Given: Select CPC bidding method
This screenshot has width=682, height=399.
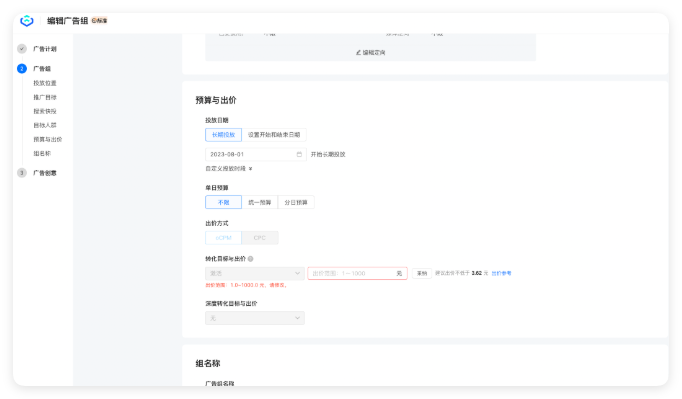Looking at the screenshot, I should (260, 238).
